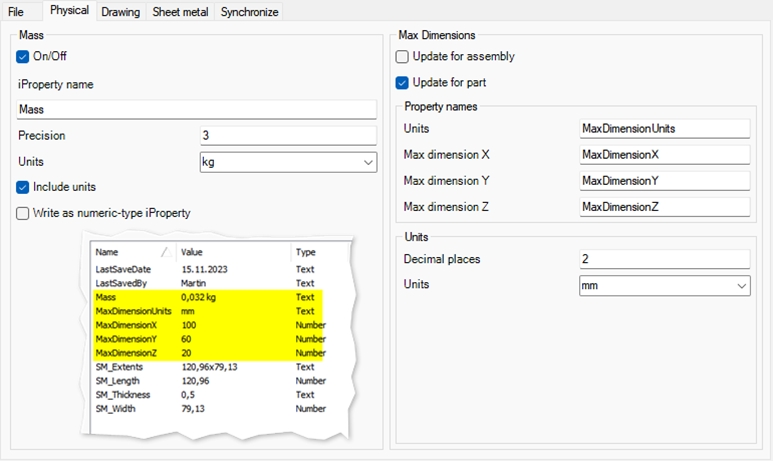Viewport: 773px width, 461px height.
Task: Open the Drawing tab
Action: click(120, 12)
